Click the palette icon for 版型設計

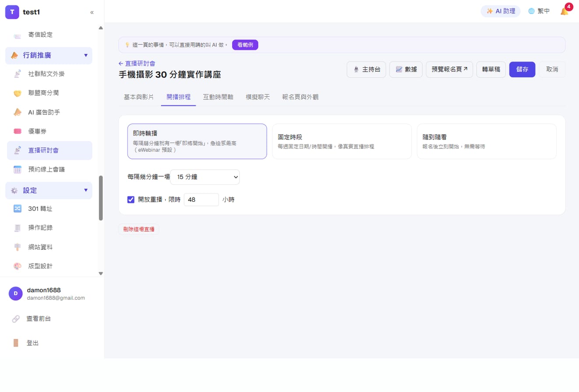click(18, 266)
